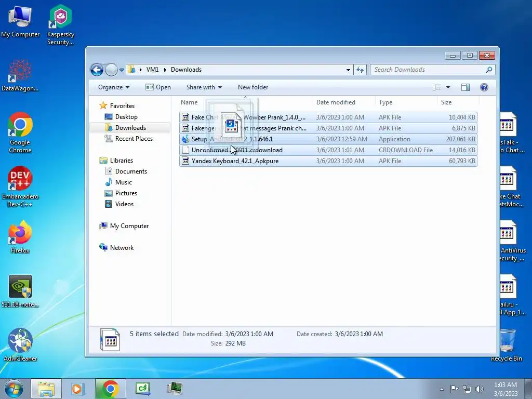Screen dimensions: 532x399
Task: Open the system monitor taskbar icon
Action: point(175,389)
